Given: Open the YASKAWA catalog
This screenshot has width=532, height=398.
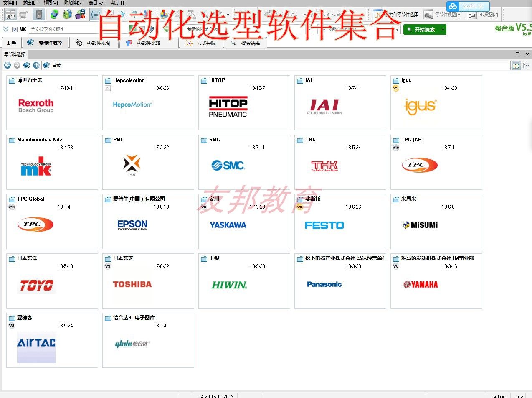Looking at the screenshot, I should click(x=244, y=222).
